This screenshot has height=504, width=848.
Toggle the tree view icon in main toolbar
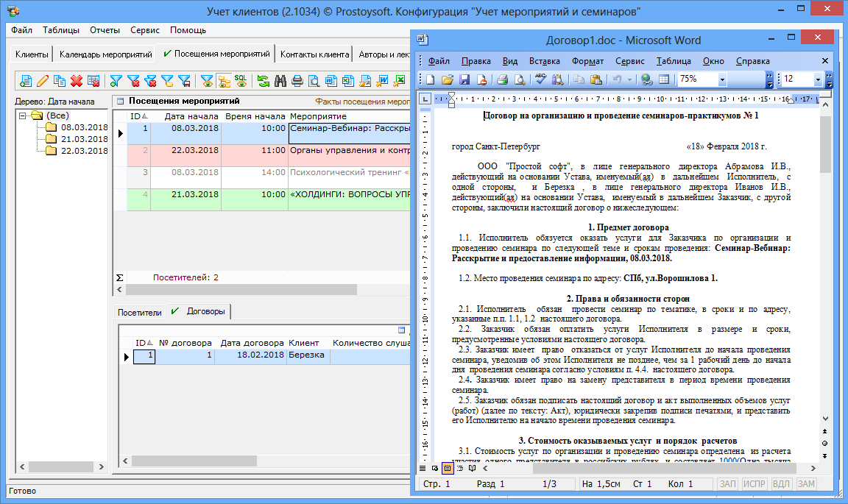pos(224,81)
